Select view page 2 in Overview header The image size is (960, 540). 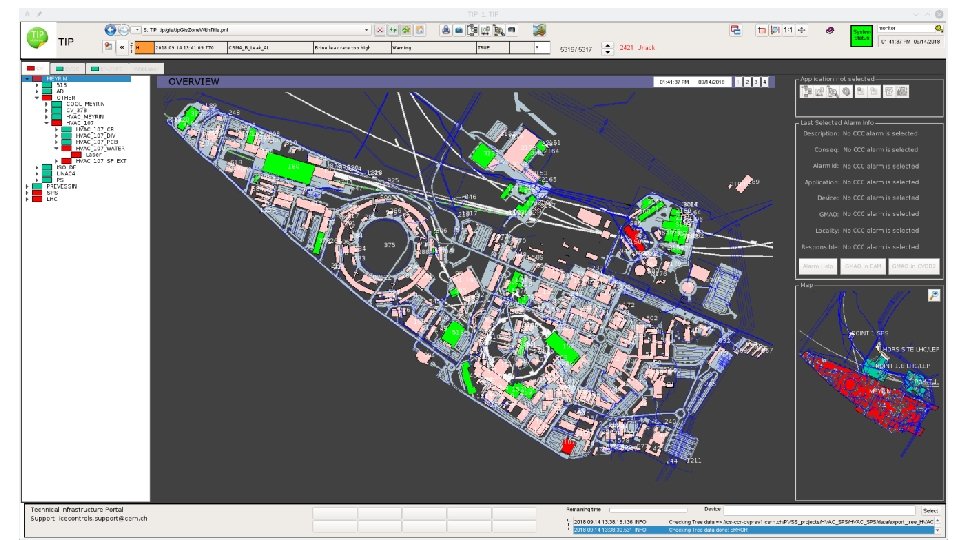point(748,81)
